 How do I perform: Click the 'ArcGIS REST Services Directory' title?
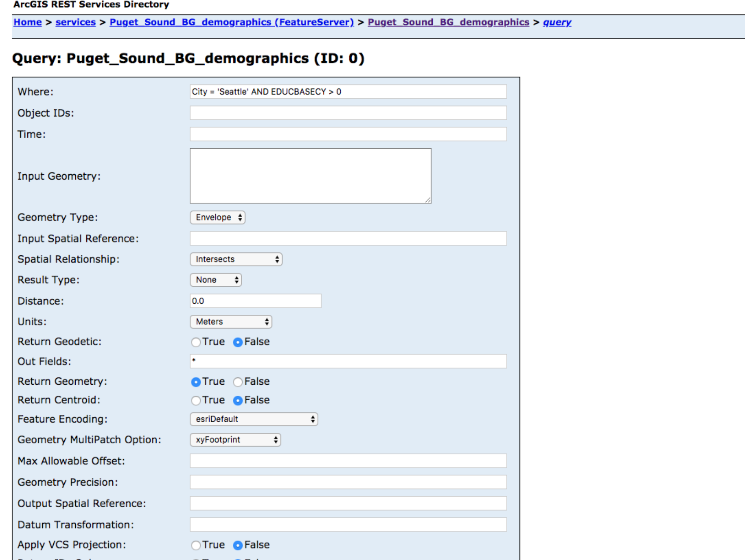(91, 4)
